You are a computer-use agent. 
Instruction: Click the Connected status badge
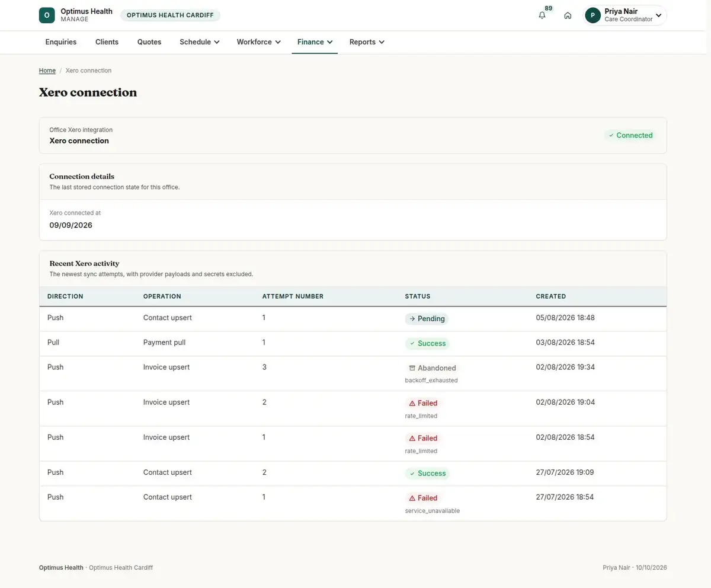coord(630,135)
